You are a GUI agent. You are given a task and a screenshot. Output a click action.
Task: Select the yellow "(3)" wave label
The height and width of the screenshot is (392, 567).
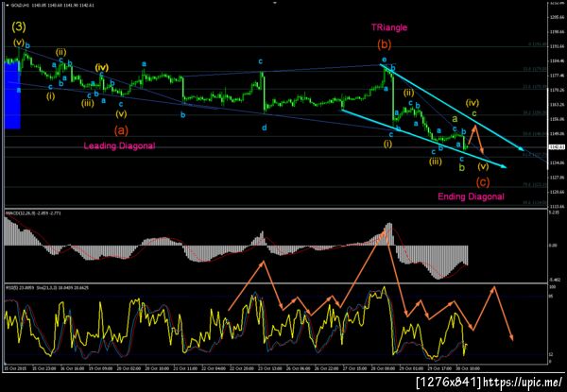18,26
